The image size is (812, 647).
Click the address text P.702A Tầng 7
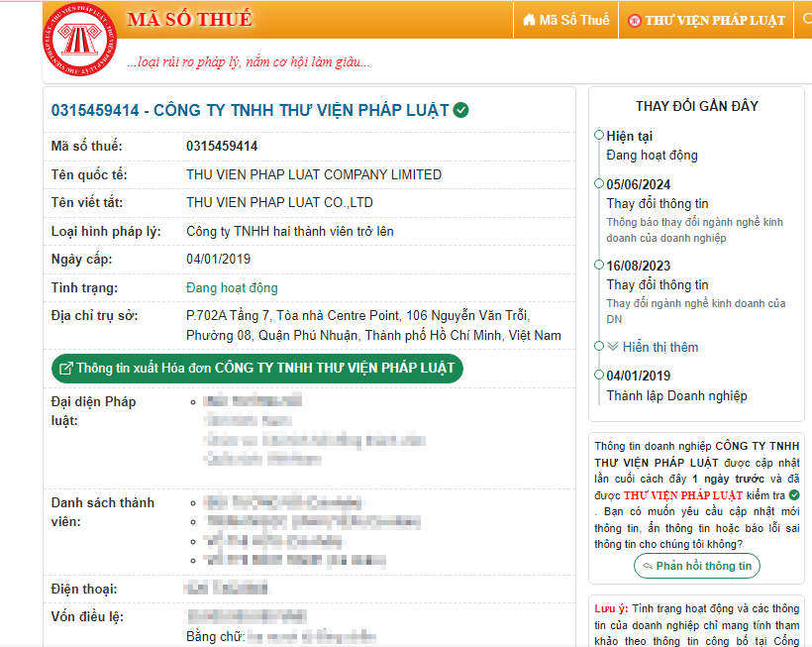373,325
